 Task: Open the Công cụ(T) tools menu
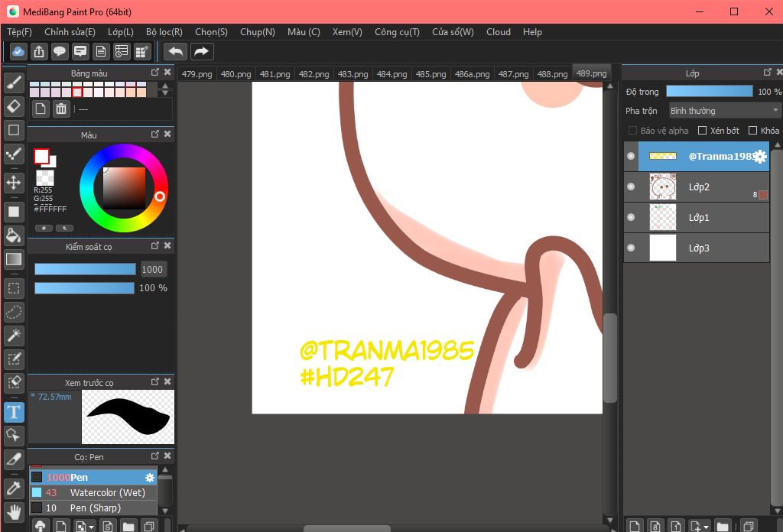pyautogui.click(x=397, y=32)
